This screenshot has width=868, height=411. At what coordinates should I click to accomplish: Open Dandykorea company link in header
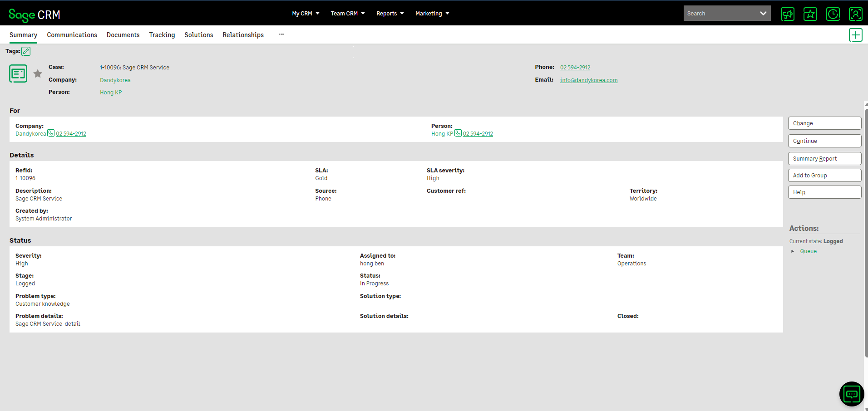click(115, 80)
